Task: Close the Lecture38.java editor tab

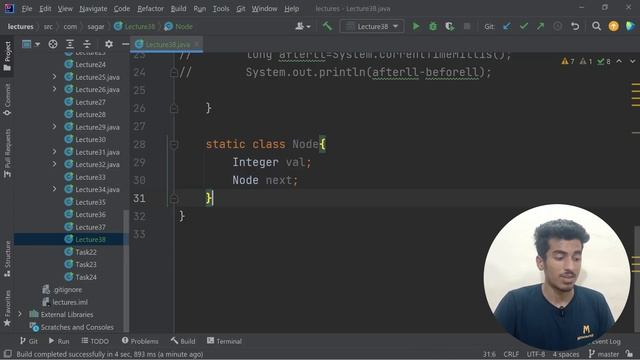Action: click(197, 44)
